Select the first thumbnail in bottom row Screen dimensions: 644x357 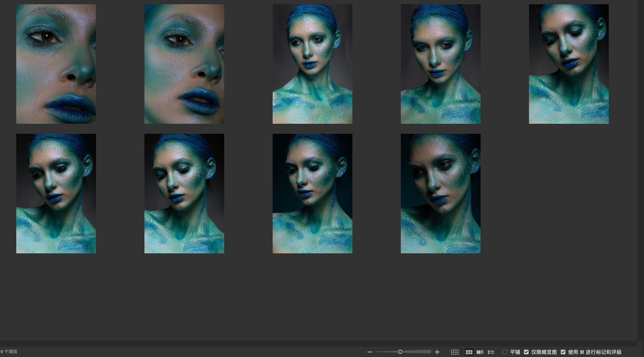pos(56,193)
